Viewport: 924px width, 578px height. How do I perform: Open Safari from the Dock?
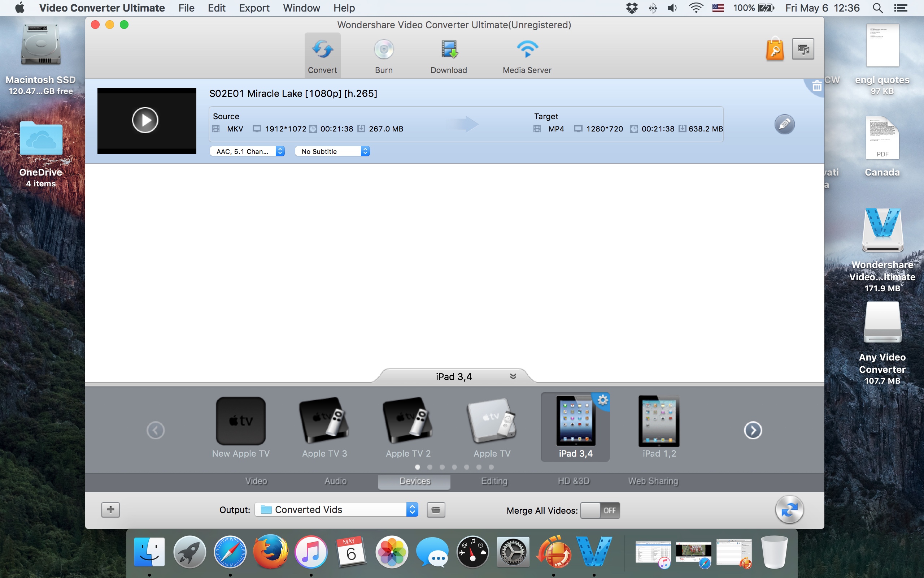point(230,552)
